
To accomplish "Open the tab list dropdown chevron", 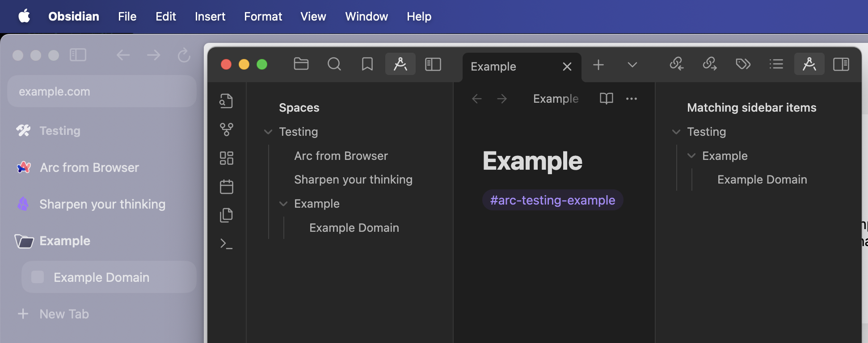I will point(632,65).
